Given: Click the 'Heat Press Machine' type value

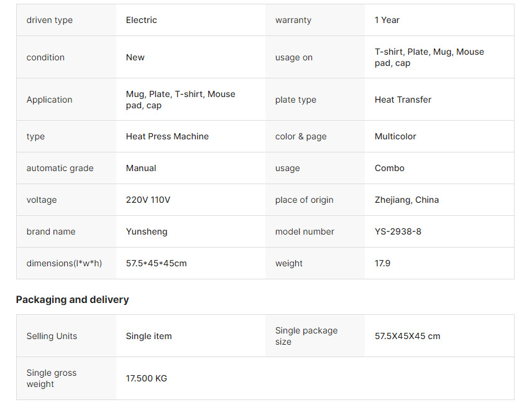Looking at the screenshot, I should (x=167, y=136).
